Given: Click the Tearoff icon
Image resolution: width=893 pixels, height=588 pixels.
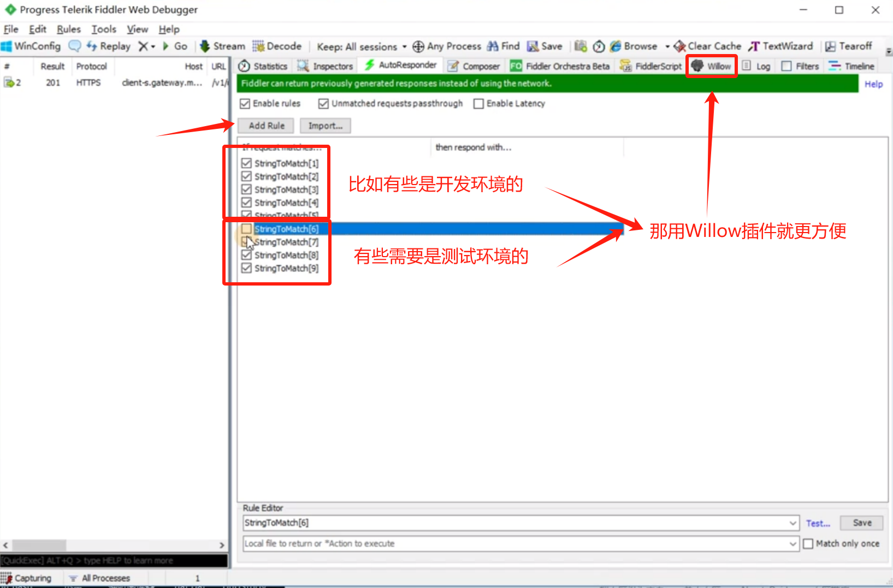Looking at the screenshot, I should click(830, 46).
